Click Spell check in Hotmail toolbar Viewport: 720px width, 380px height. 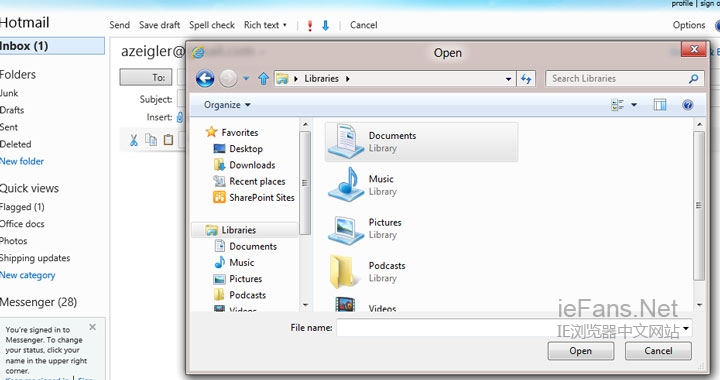(212, 25)
